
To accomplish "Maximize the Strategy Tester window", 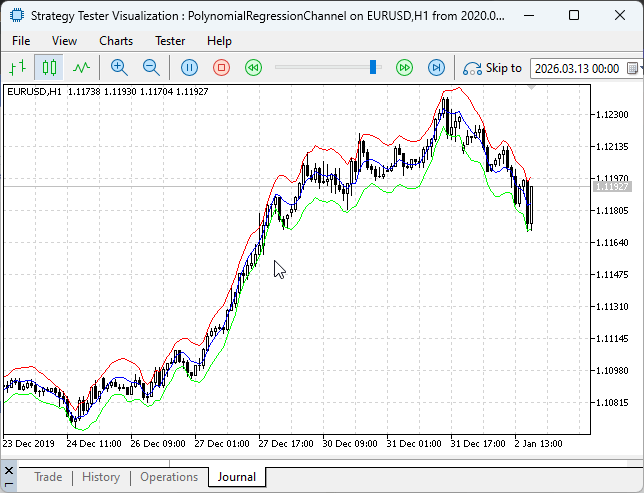I will [x=574, y=16].
